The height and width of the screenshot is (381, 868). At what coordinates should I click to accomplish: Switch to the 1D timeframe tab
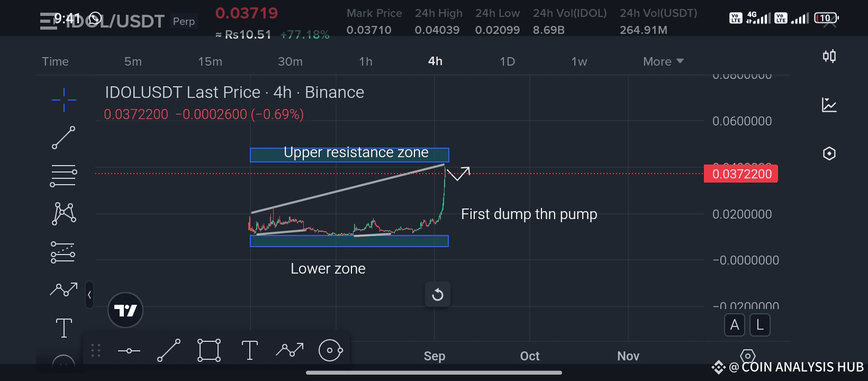point(507,61)
